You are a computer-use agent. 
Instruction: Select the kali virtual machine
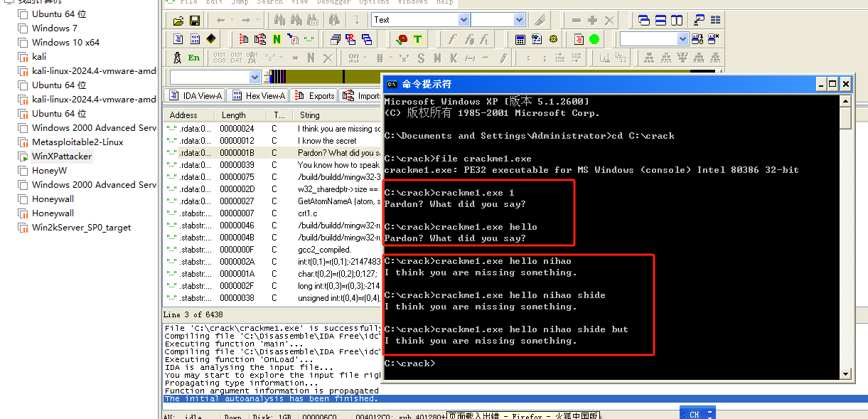click(38, 56)
